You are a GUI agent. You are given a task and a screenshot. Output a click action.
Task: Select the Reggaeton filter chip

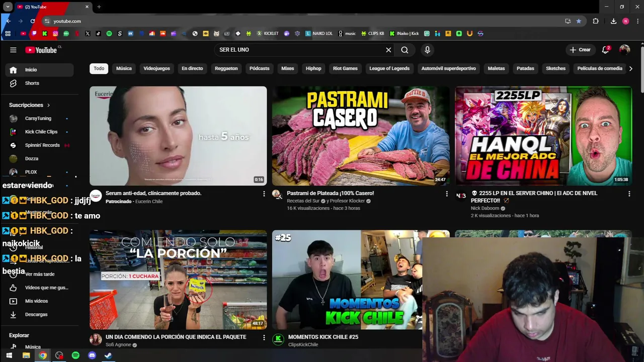pos(226,68)
